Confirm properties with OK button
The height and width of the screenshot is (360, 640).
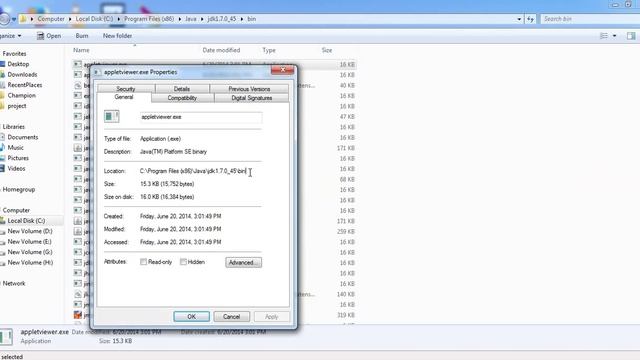[191, 317]
